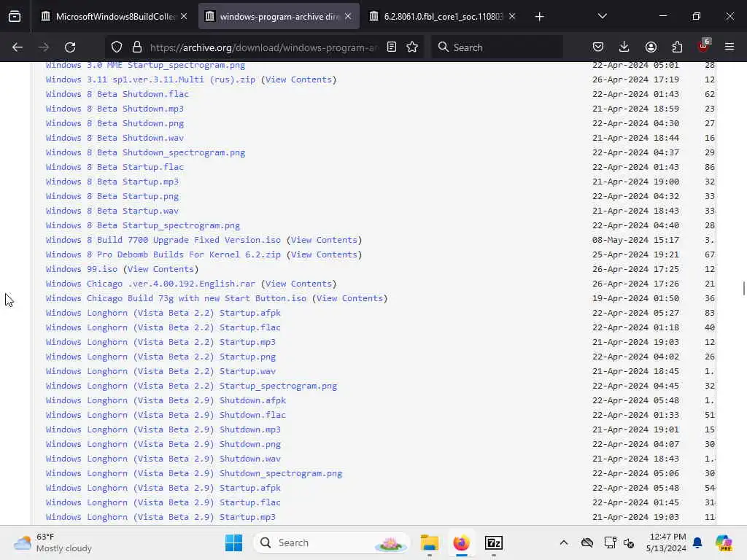Open the display/cast tray icon

[610, 542]
